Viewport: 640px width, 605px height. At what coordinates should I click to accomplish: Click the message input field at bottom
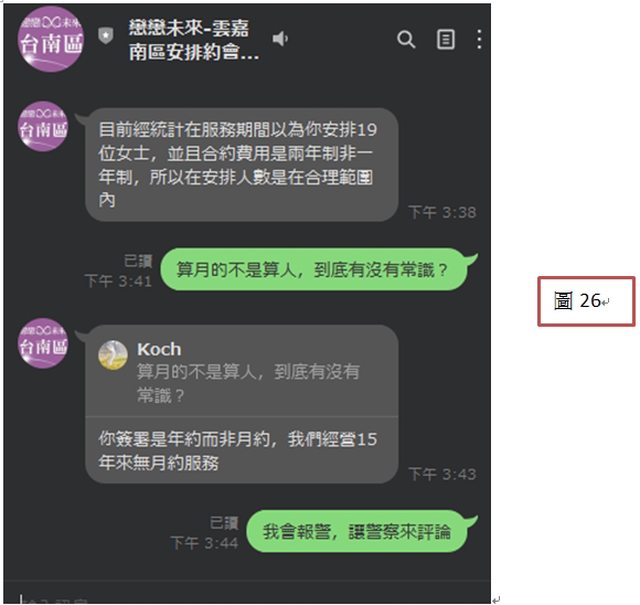(x=247, y=595)
